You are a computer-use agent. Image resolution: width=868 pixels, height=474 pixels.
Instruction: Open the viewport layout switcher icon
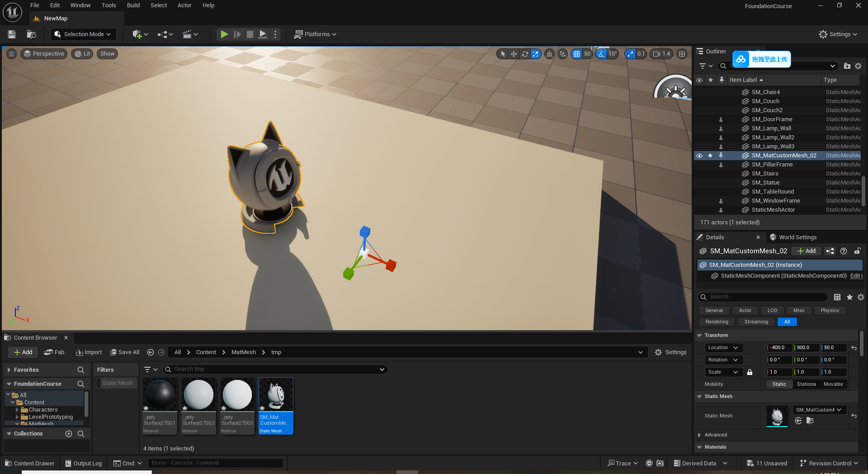(682, 54)
